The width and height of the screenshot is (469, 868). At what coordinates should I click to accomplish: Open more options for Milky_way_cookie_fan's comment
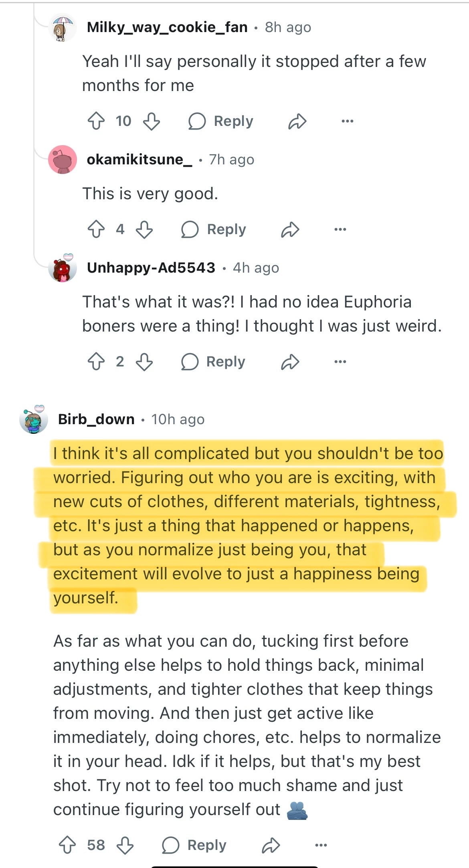tap(347, 121)
